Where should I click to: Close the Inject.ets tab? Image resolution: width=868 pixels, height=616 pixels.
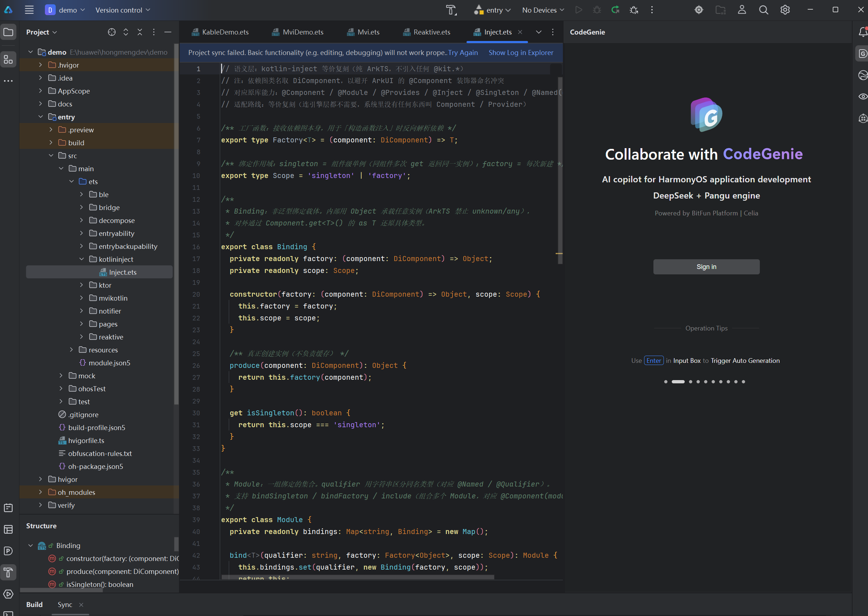pyautogui.click(x=520, y=32)
